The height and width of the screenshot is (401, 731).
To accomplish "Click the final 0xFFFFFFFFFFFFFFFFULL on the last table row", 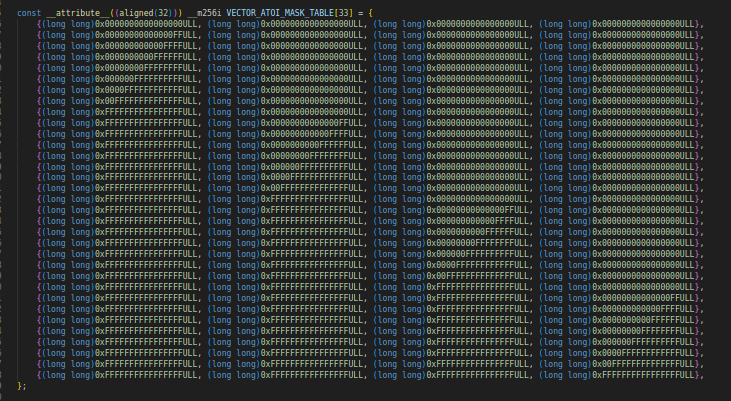I will pyautogui.click(x=643, y=375).
